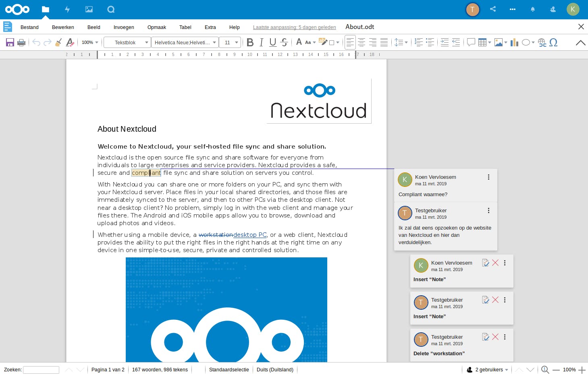
Task: Undo the last action
Action: (x=36, y=42)
